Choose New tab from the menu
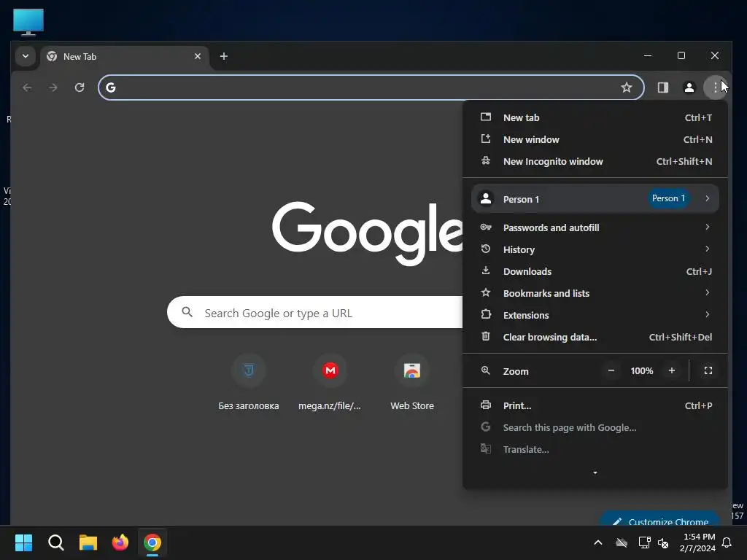 point(595,117)
